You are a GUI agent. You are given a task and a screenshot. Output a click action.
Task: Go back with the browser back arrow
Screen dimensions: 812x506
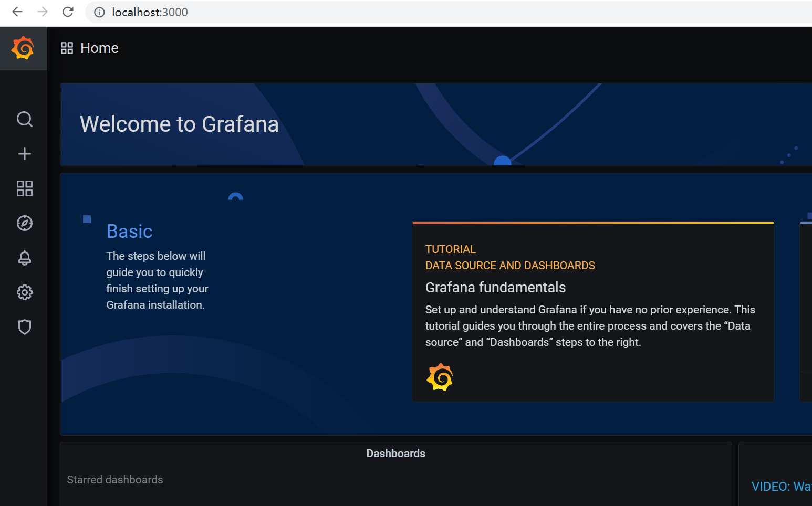pos(17,12)
